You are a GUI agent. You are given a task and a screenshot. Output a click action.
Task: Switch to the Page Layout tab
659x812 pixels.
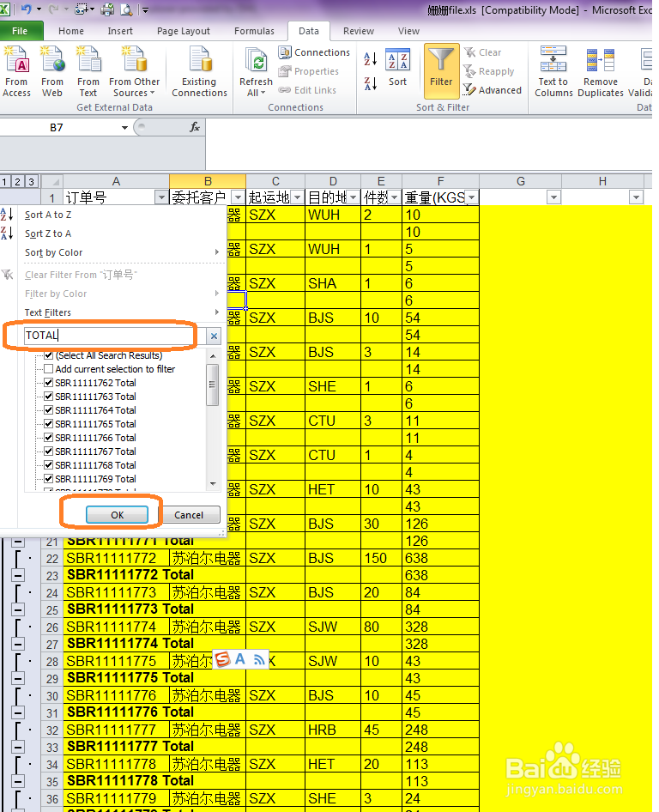[x=184, y=31]
